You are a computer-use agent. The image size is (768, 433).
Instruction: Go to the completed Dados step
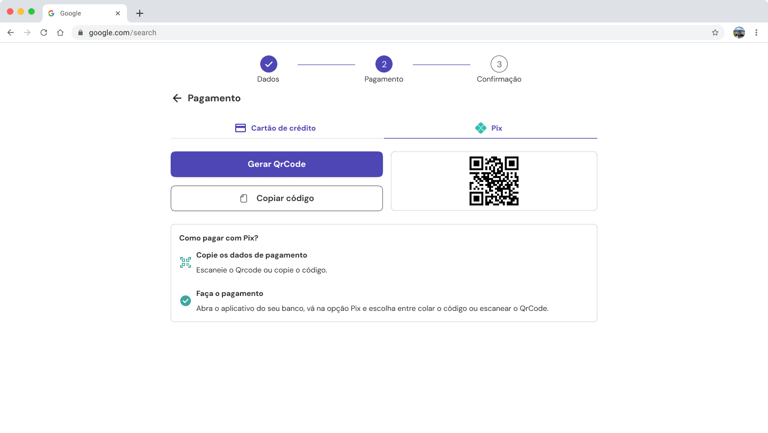tap(268, 64)
